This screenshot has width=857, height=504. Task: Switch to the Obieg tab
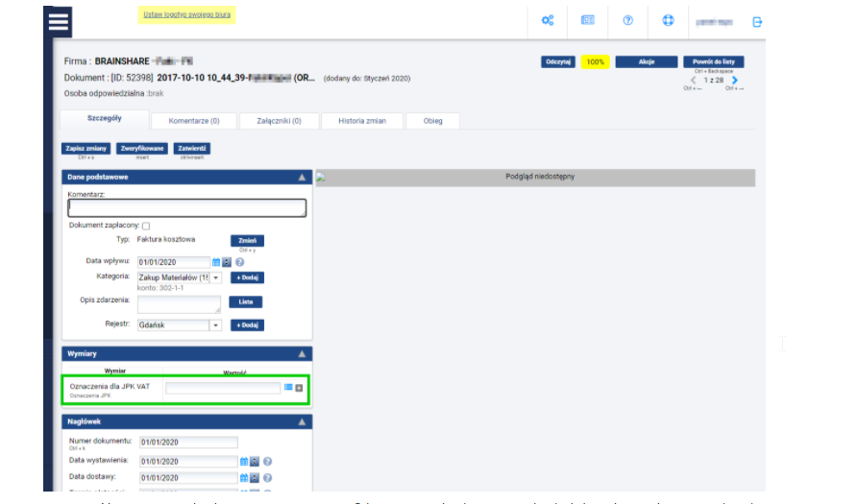click(x=433, y=121)
